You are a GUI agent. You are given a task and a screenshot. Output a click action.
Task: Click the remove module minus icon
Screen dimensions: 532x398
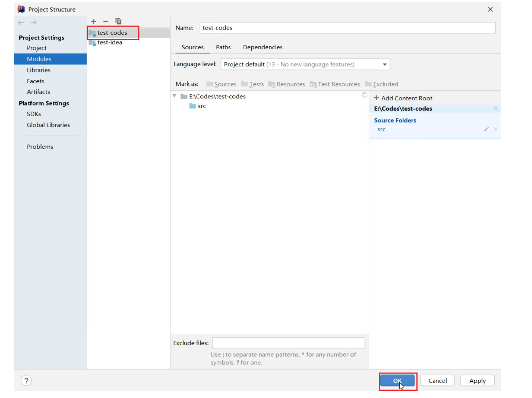106,21
